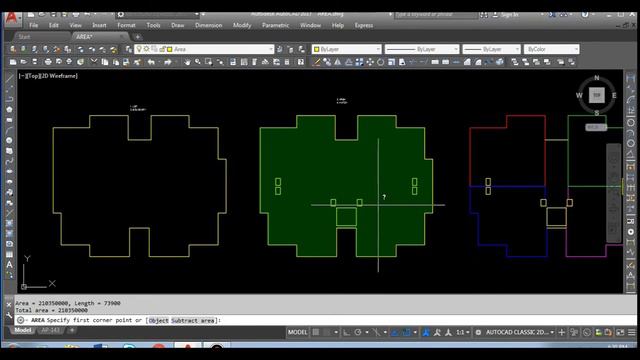Click the Mirror icon in modify toolbar
The width and height of the screenshot is (640, 360).
point(338,62)
